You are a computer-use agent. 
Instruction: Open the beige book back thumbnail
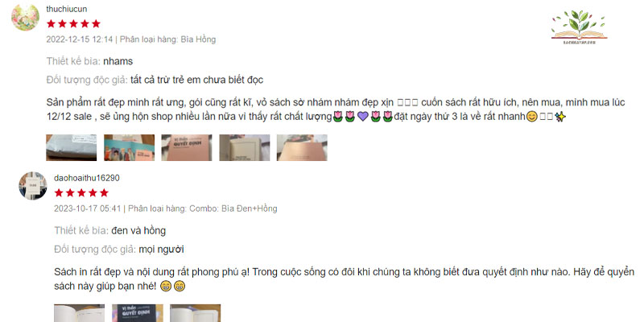click(245, 147)
